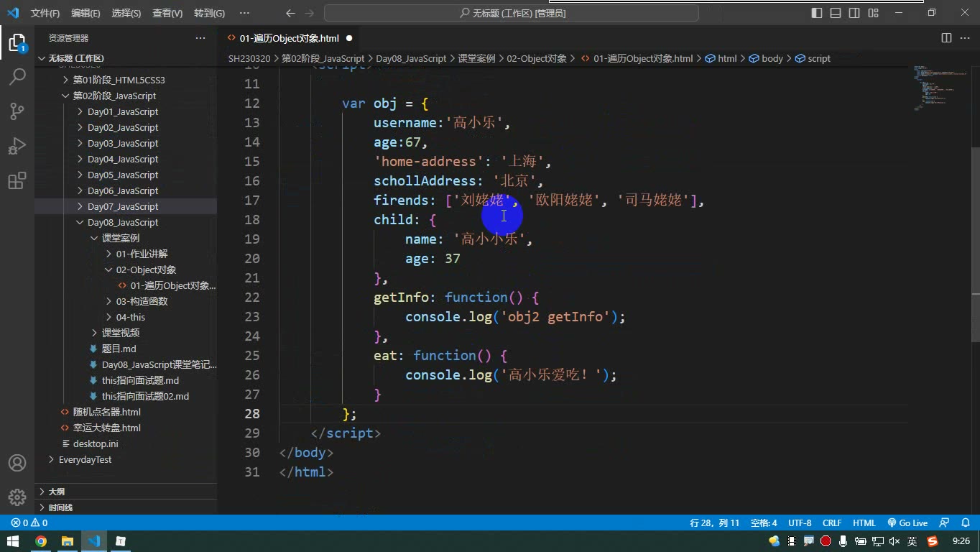
Task: Open the Explorer view in activity bar
Action: [17, 42]
